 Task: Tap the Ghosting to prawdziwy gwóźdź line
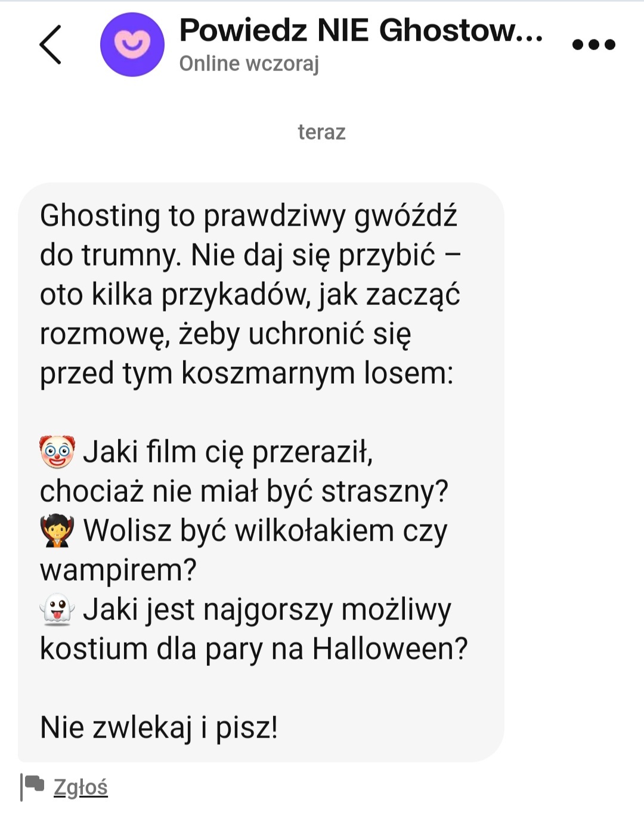(x=249, y=215)
